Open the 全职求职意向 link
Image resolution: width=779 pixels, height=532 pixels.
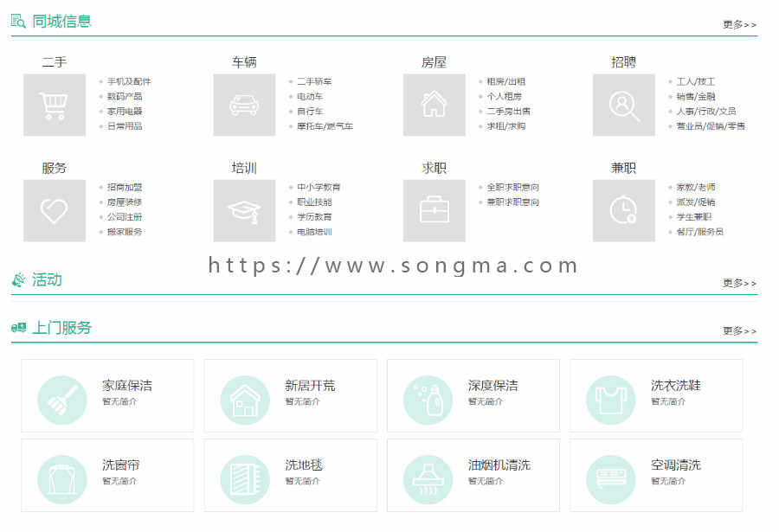coord(512,187)
